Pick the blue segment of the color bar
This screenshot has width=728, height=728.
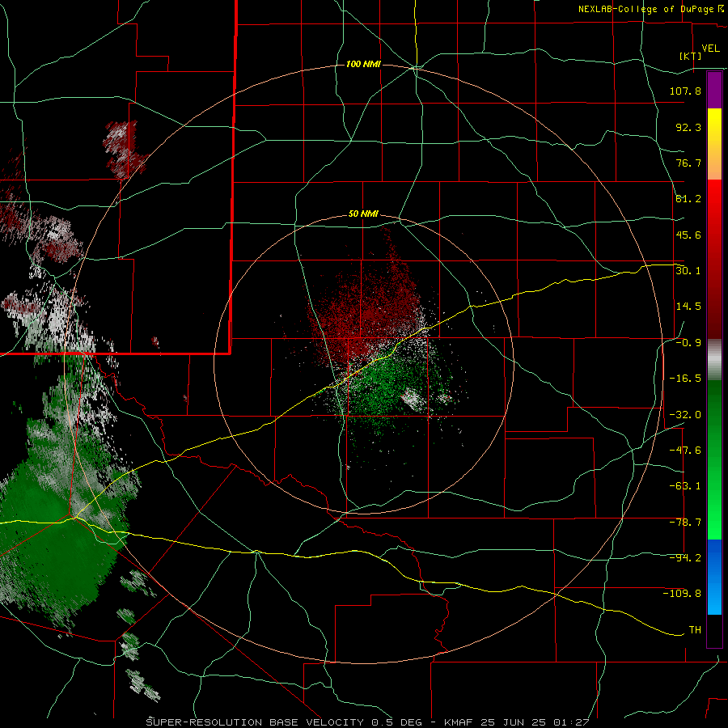click(714, 577)
